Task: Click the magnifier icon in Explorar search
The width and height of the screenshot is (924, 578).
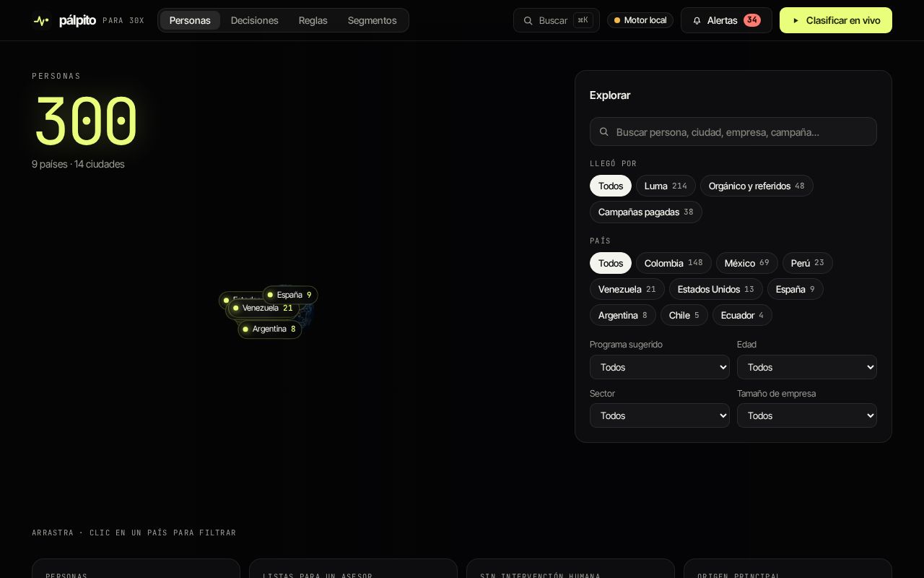Action: (x=604, y=131)
